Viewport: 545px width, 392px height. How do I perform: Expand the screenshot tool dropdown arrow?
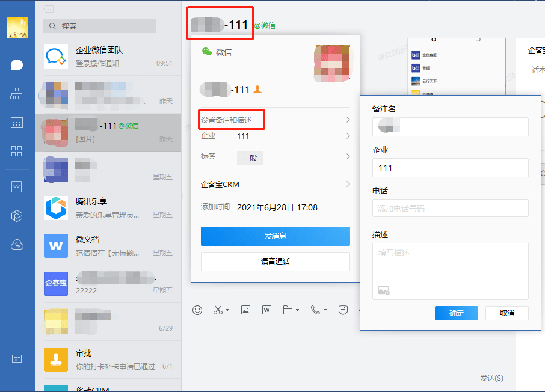pos(229,311)
